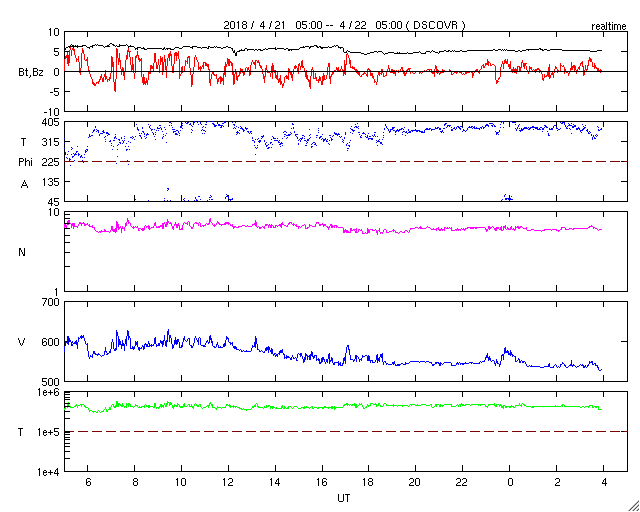Click hour "4" on the UT axis

604,482
